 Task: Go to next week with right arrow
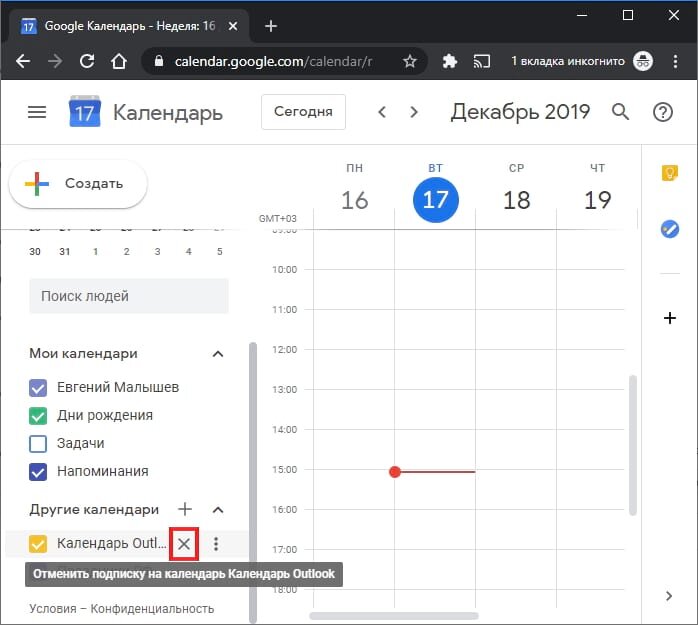(414, 112)
